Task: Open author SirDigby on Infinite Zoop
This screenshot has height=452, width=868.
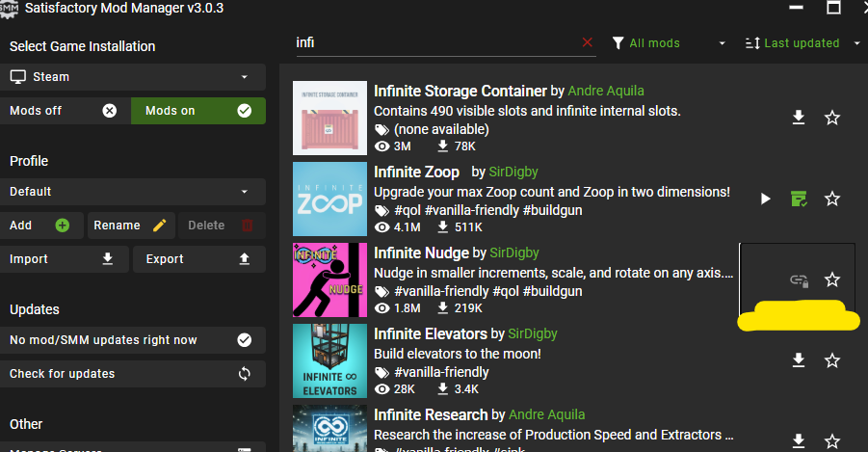Action: 513,172
